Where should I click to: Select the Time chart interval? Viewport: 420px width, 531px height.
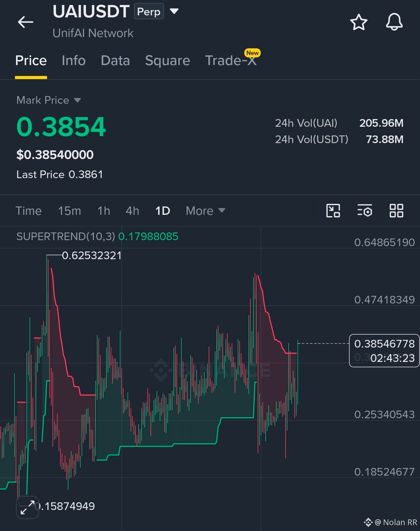coord(29,211)
